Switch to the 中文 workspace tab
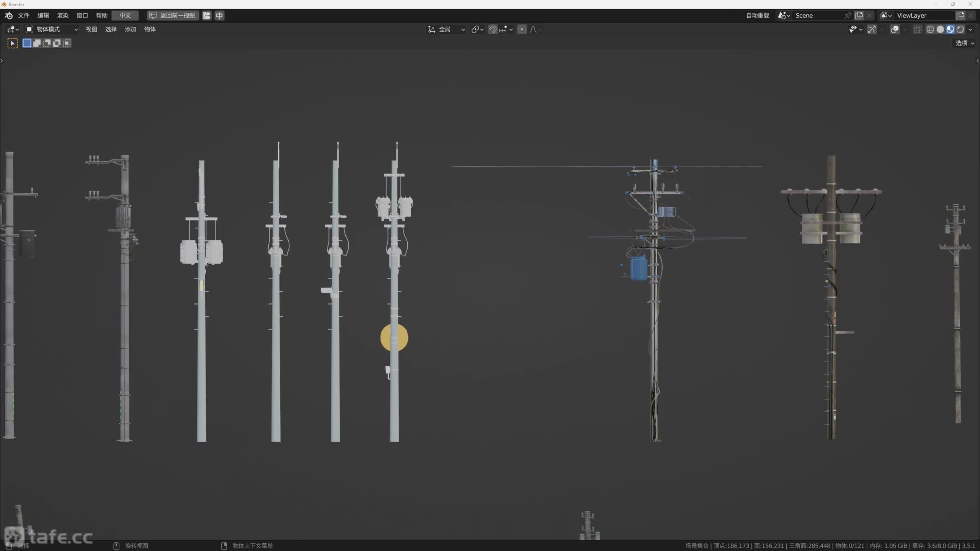 coord(125,15)
